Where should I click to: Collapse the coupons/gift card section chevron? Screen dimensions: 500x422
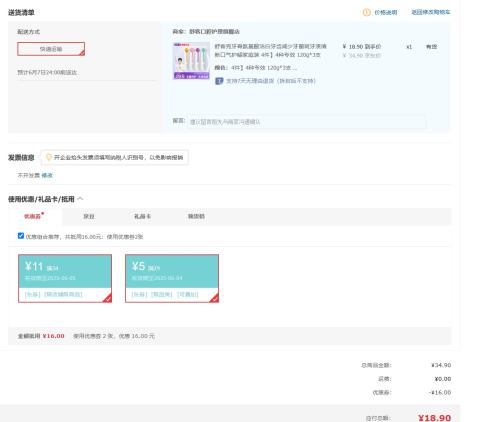coord(80,199)
